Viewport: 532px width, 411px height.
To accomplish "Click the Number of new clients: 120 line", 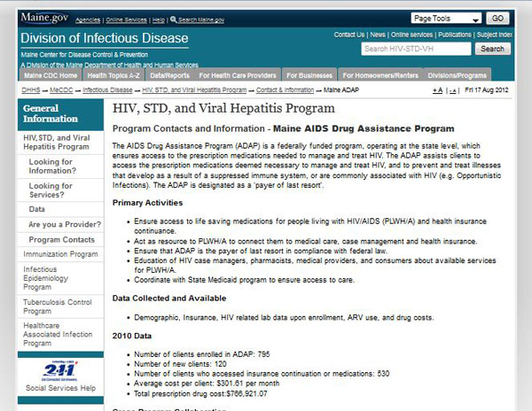I will point(180,364).
